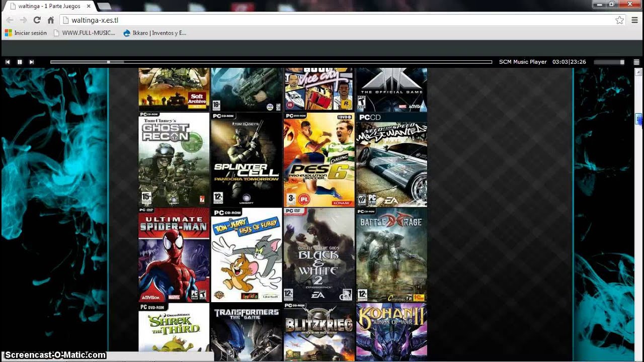
Task: Skip to previous track in SCM player
Action: (x=8, y=62)
